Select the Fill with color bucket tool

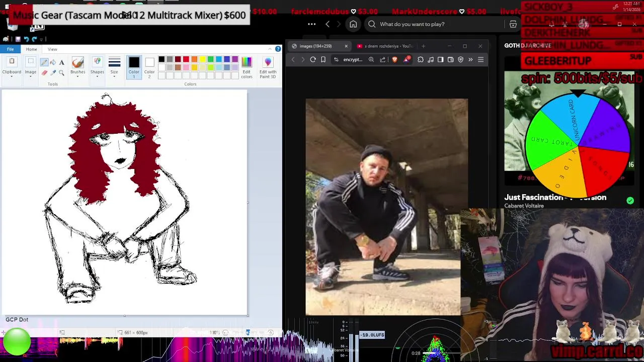pos(53,62)
